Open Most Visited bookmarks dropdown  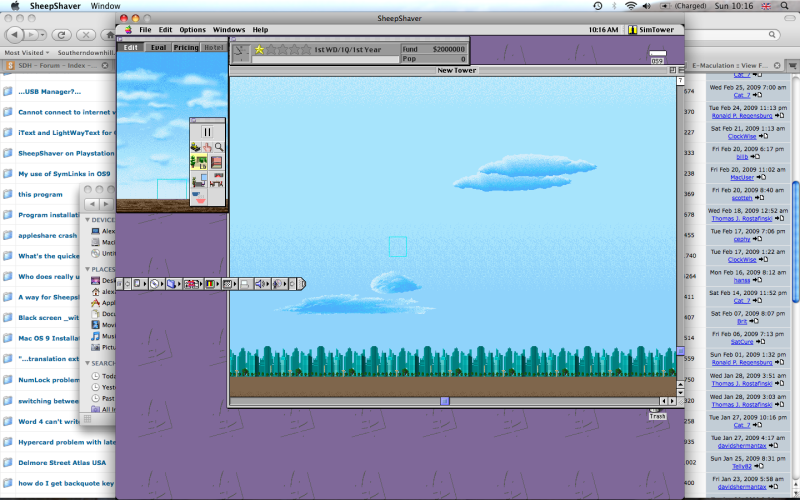[x=27, y=53]
